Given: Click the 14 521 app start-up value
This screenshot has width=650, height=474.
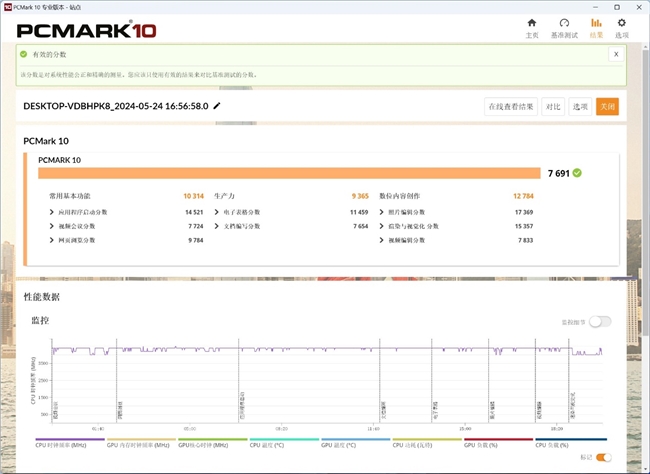Looking at the screenshot, I should click(x=194, y=212).
